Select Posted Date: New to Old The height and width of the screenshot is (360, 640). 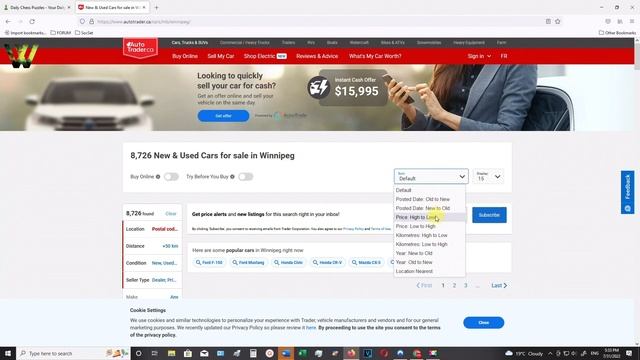429,208
